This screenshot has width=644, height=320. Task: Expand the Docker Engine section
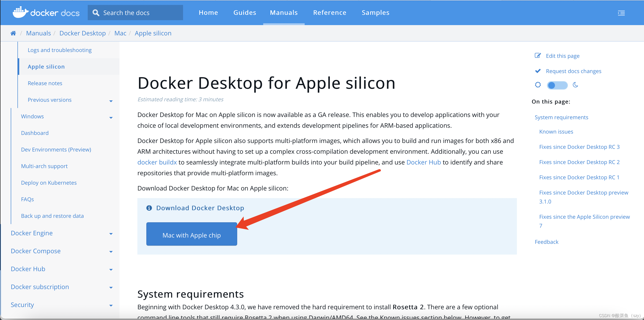[x=111, y=234]
